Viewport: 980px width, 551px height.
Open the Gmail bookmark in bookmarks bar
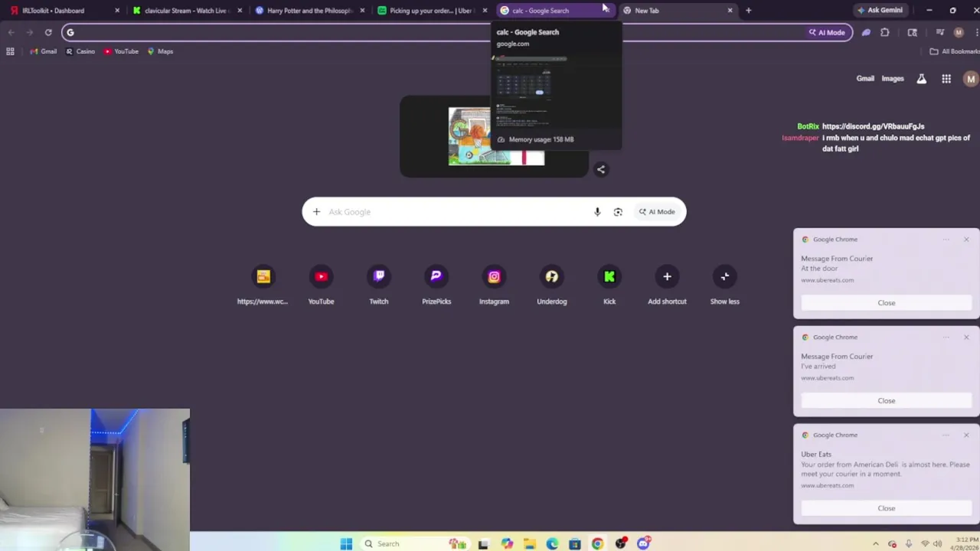(x=43, y=51)
